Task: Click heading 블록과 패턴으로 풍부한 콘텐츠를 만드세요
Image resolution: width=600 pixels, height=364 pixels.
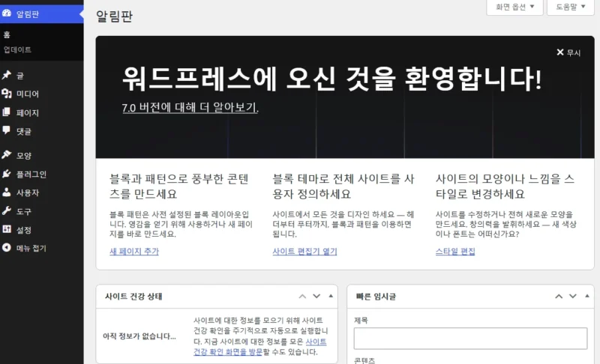Action: pos(179,186)
